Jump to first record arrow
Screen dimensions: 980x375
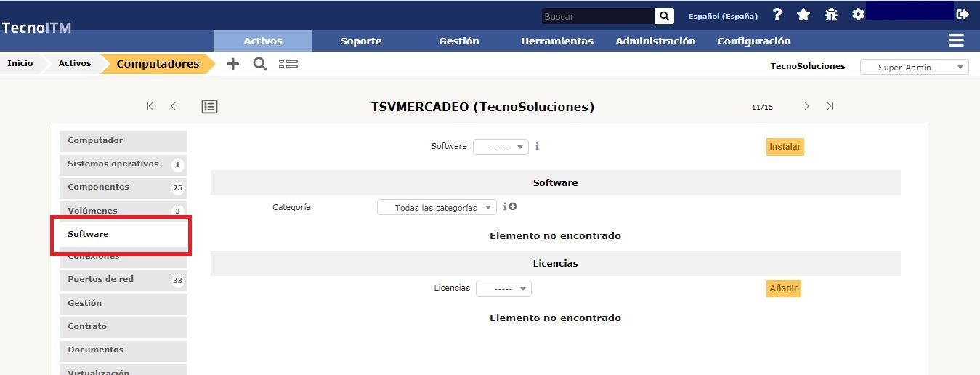click(x=150, y=107)
